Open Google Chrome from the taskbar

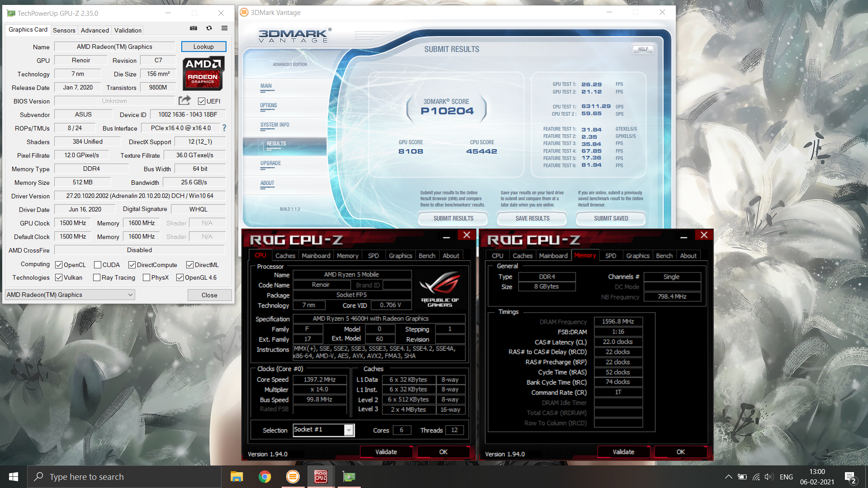point(265,477)
